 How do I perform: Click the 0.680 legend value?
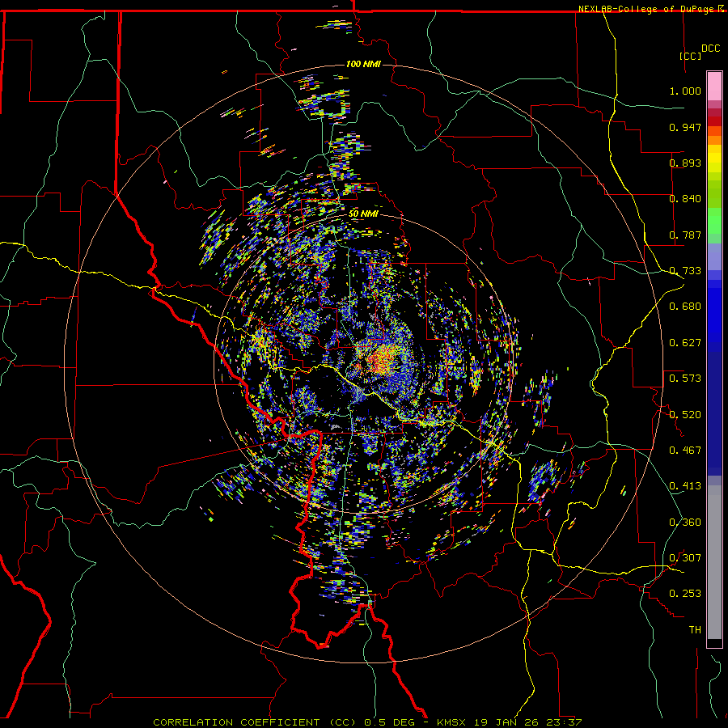click(x=685, y=307)
